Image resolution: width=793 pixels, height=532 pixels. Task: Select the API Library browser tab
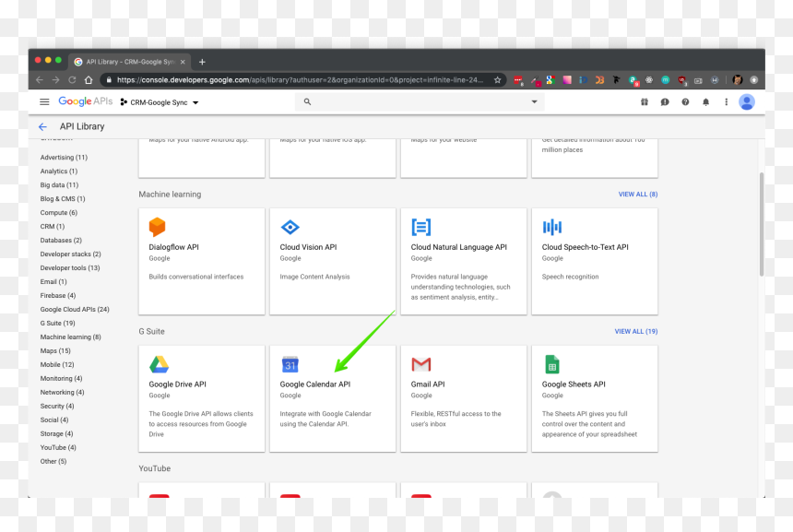tap(129, 62)
